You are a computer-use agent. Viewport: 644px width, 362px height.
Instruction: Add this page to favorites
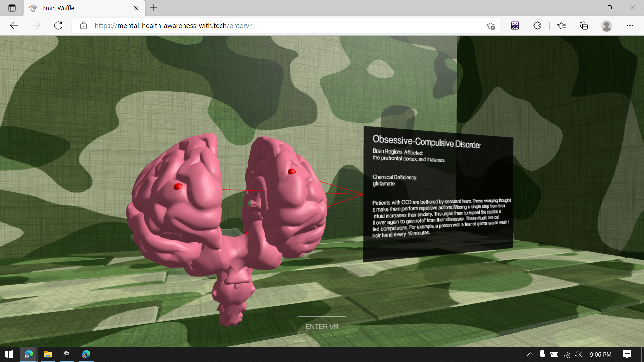pyautogui.click(x=490, y=26)
